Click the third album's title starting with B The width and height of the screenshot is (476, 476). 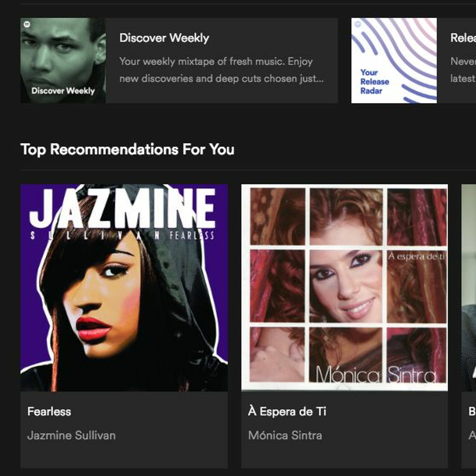472,411
